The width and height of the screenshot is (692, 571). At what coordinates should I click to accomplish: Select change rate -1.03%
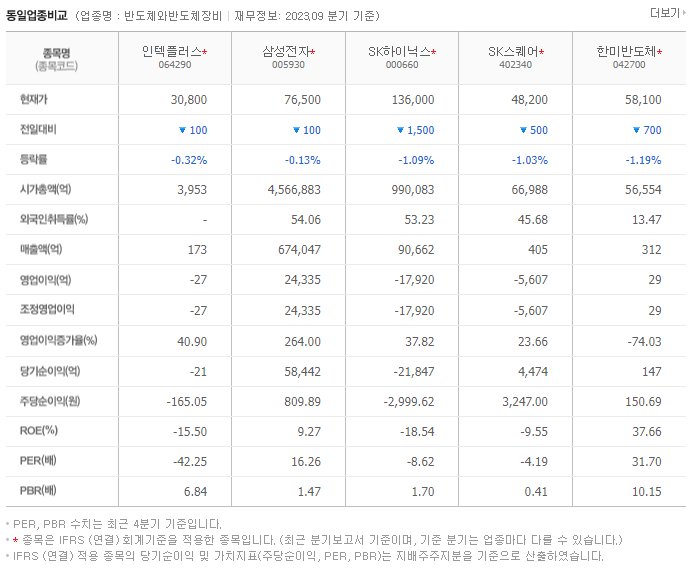[530, 160]
